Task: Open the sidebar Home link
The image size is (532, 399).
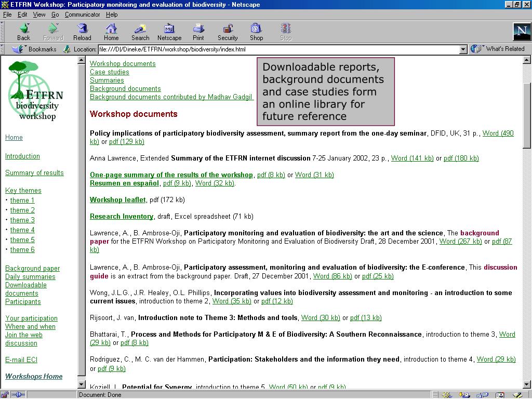Action: 14,137
